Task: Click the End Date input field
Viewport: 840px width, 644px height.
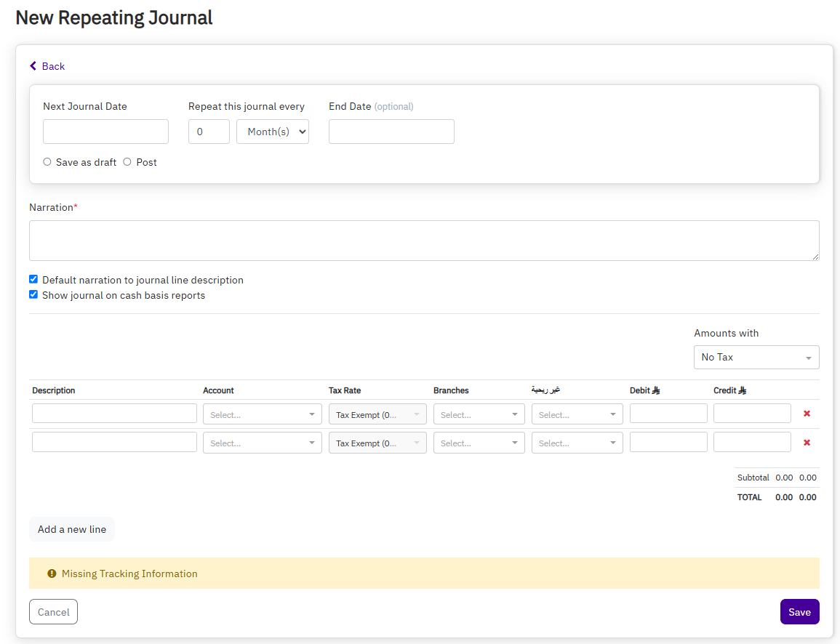Action: click(391, 132)
